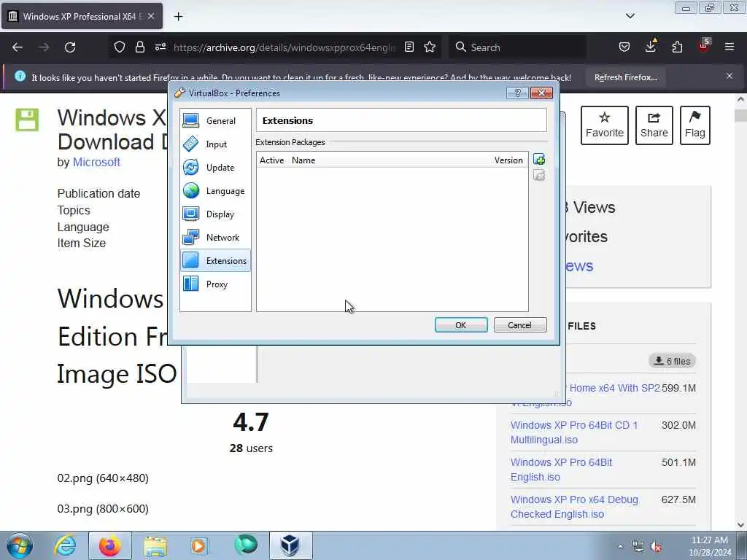Click the Active column header
Screen dimensions: 747x560
click(271, 160)
